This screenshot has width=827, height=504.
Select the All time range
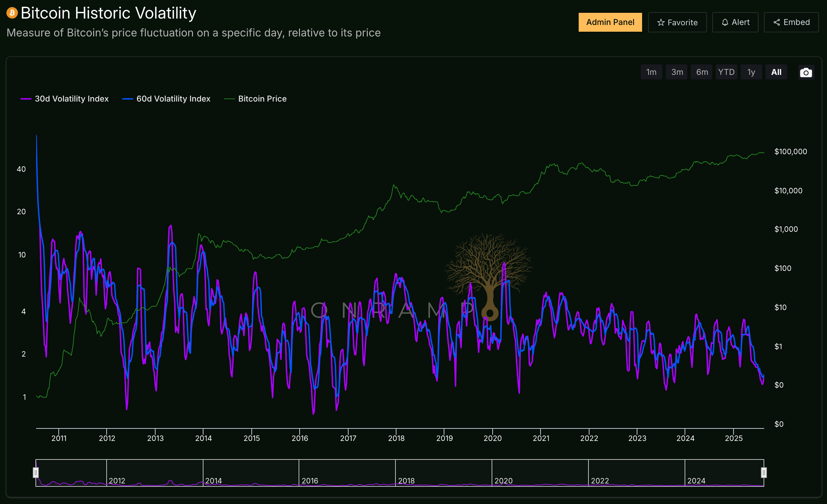[x=776, y=72]
